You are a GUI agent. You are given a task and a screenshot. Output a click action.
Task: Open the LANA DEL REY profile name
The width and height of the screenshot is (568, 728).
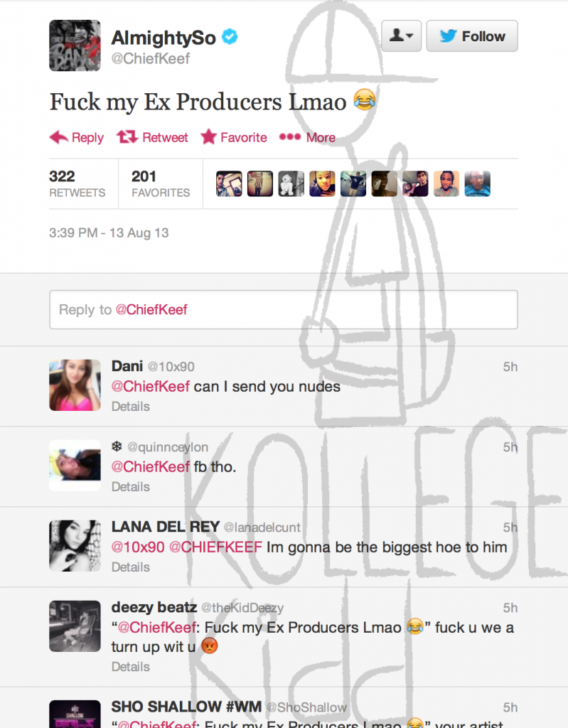166,527
